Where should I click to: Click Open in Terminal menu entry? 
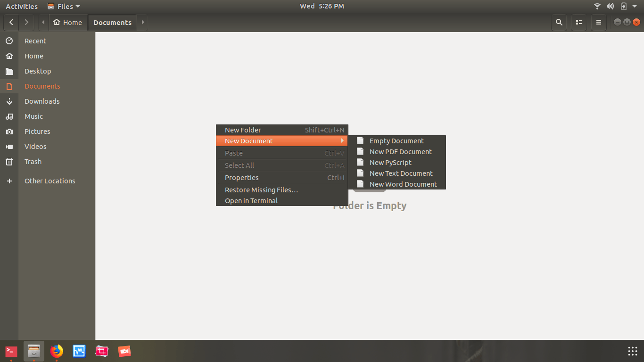tap(251, 201)
